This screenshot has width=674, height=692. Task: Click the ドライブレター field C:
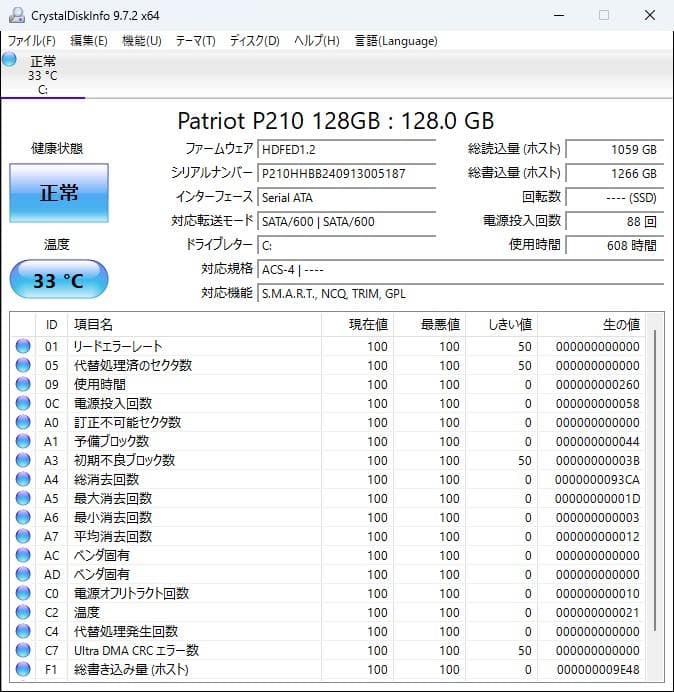pyautogui.click(x=347, y=245)
